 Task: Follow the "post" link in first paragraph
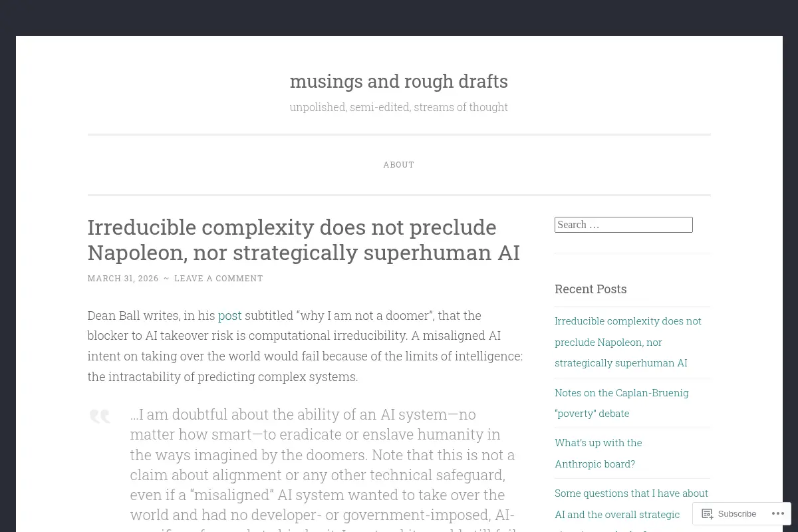(x=230, y=315)
